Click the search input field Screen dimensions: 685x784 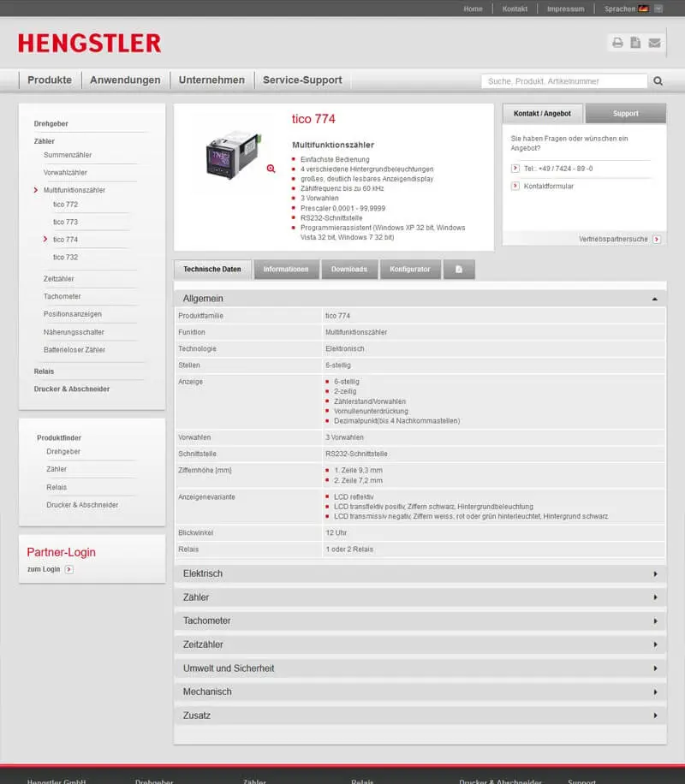click(563, 81)
